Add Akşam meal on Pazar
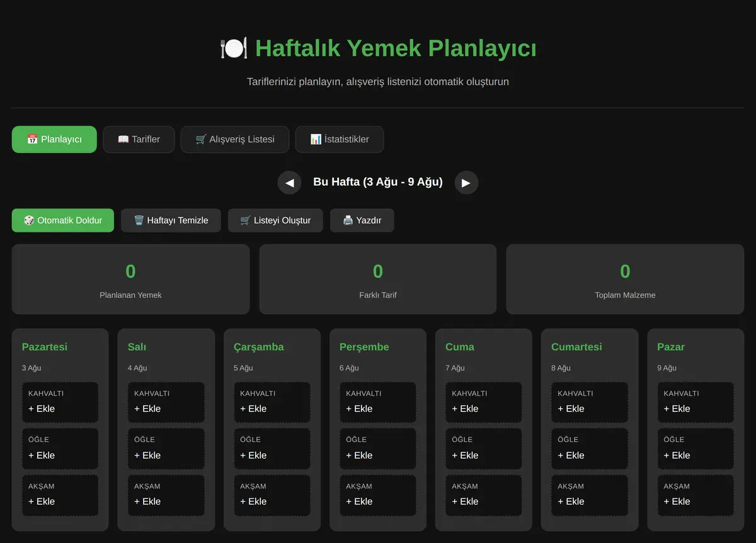 (x=696, y=495)
